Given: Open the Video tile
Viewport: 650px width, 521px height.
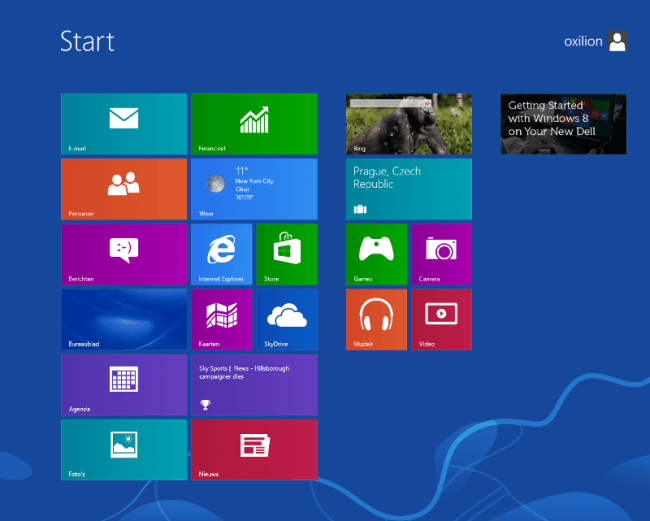Looking at the screenshot, I should pos(441,319).
